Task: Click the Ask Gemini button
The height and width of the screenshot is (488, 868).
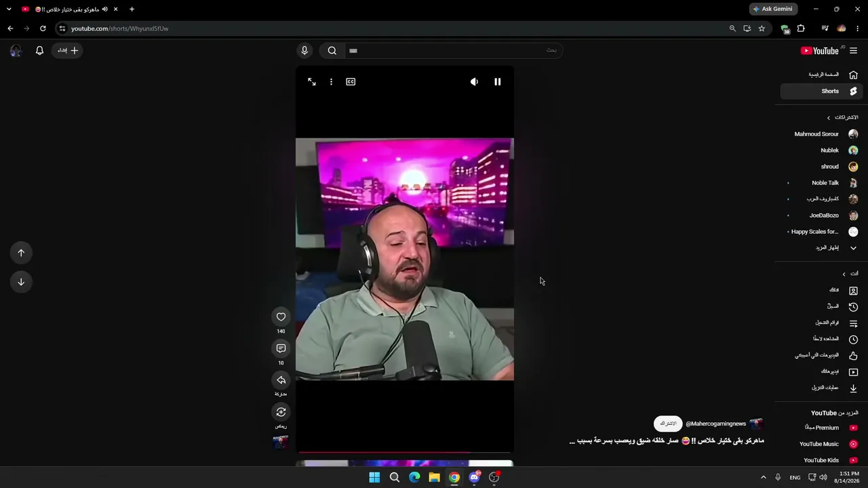Action: click(773, 9)
